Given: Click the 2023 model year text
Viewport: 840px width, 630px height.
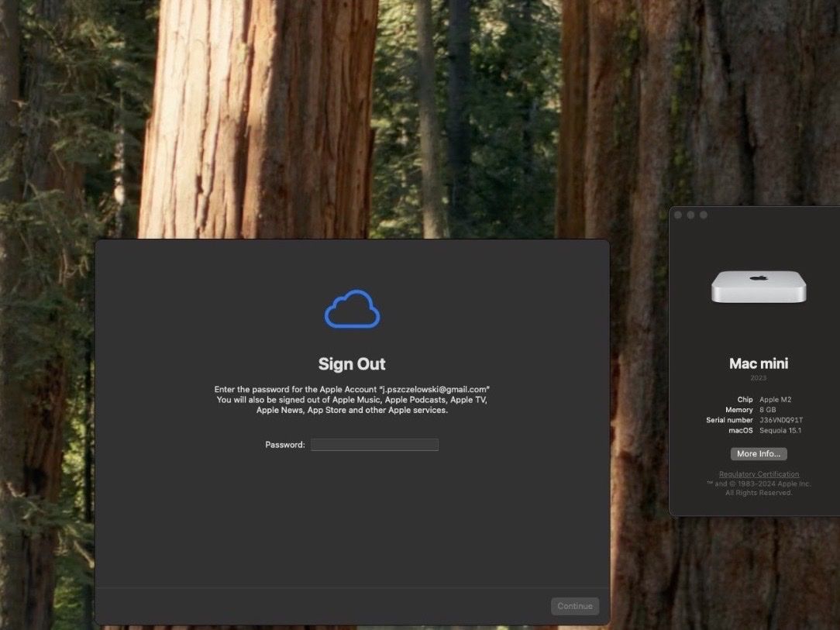Looking at the screenshot, I should pyautogui.click(x=759, y=378).
